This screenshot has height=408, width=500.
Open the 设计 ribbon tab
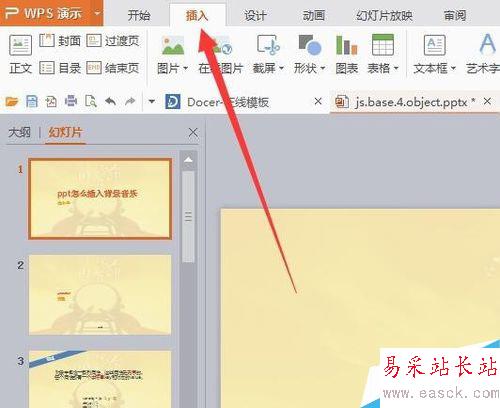(255, 15)
